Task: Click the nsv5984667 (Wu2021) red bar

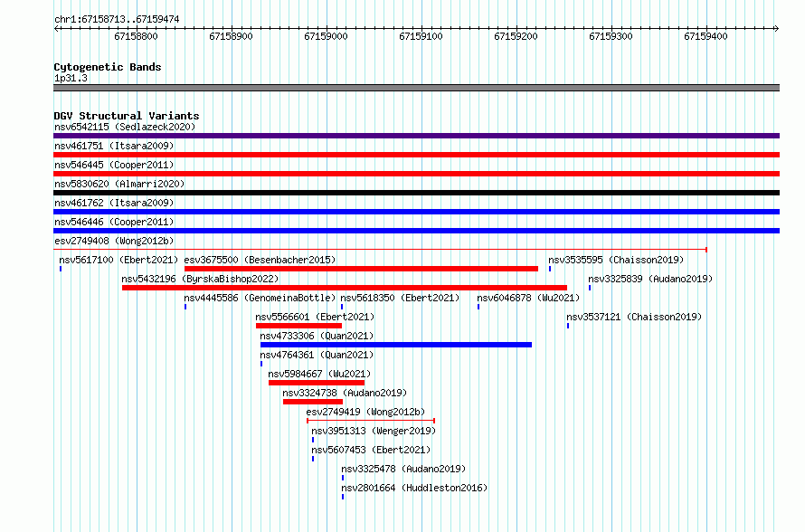Action: [317, 383]
